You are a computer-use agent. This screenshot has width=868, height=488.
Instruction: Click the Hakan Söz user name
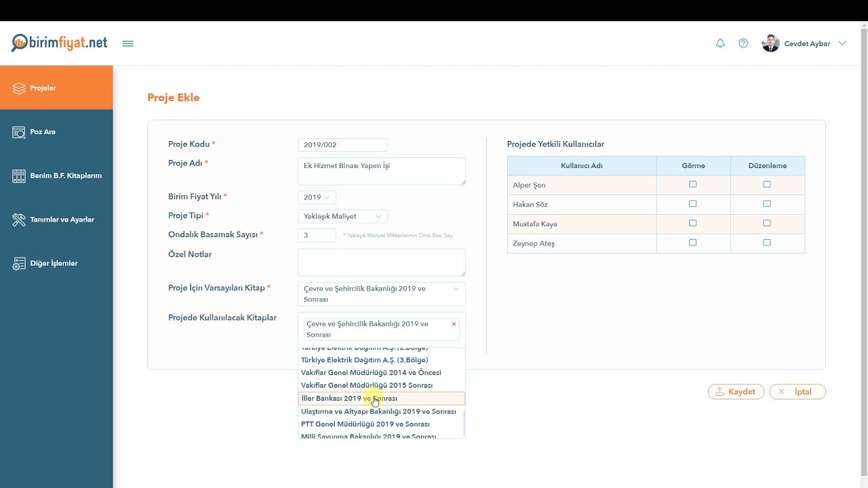[x=530, y=205]
